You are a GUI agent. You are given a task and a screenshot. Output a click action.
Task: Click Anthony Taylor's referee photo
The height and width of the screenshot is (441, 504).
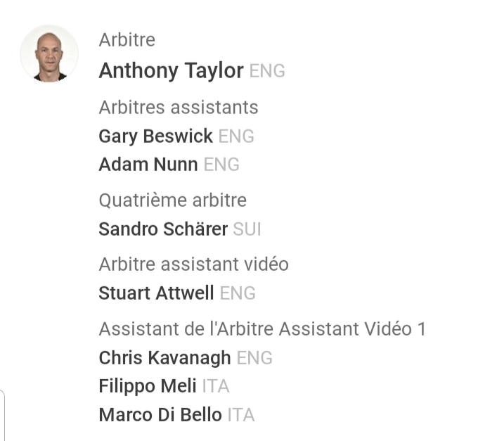coord(49,54)
